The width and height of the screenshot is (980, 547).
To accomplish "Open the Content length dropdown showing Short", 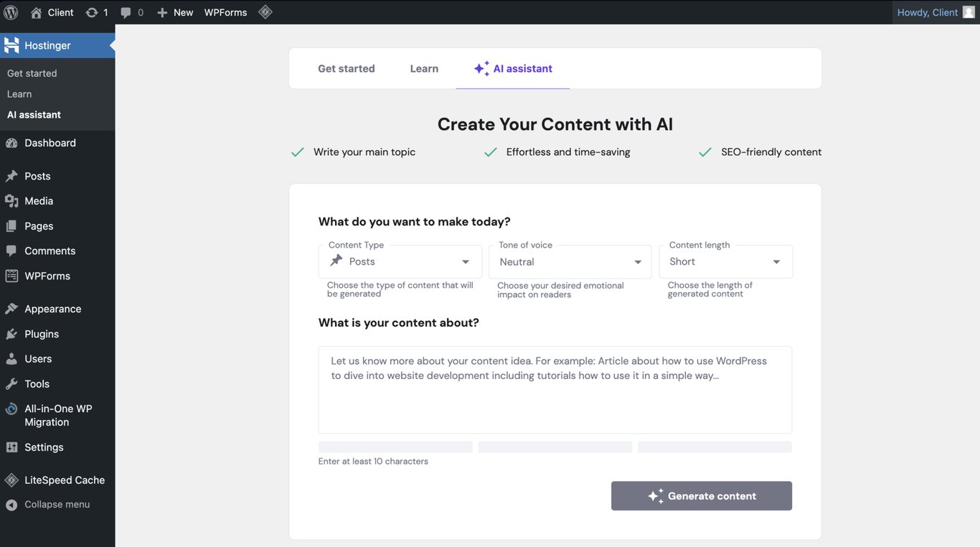I will pyautogui.click(x=725, y=261).
